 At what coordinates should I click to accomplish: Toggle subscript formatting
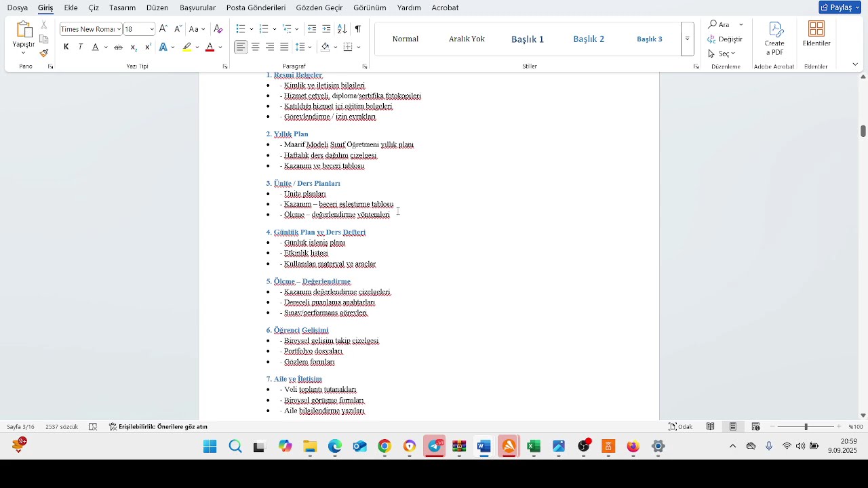coord(134,47)
